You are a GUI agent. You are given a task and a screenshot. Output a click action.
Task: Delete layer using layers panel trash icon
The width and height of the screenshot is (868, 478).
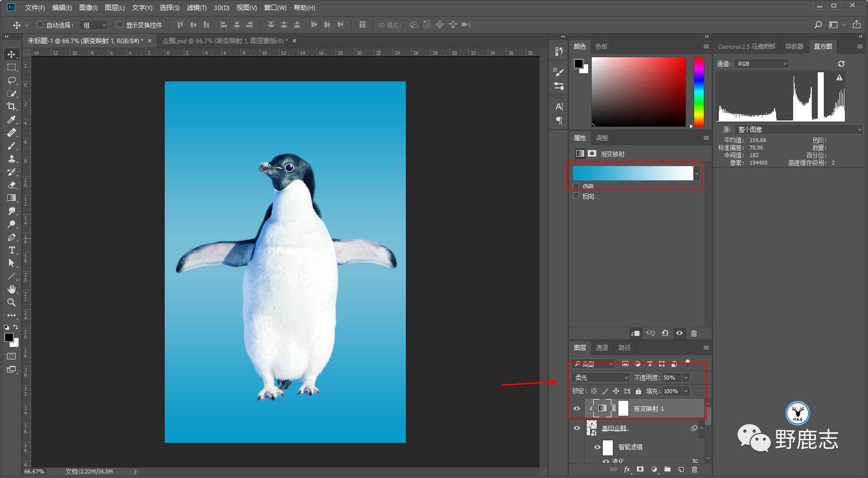tap(694, 469)
